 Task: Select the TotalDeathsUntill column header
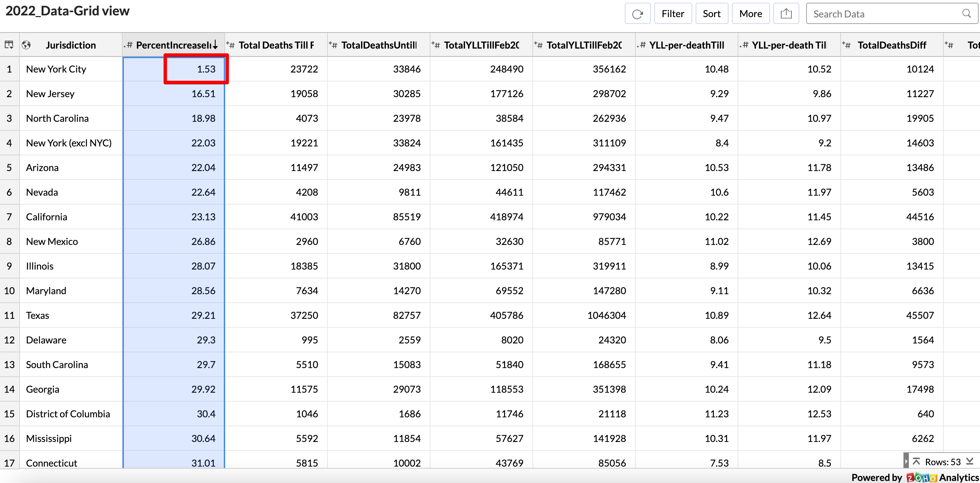[379, 45]
